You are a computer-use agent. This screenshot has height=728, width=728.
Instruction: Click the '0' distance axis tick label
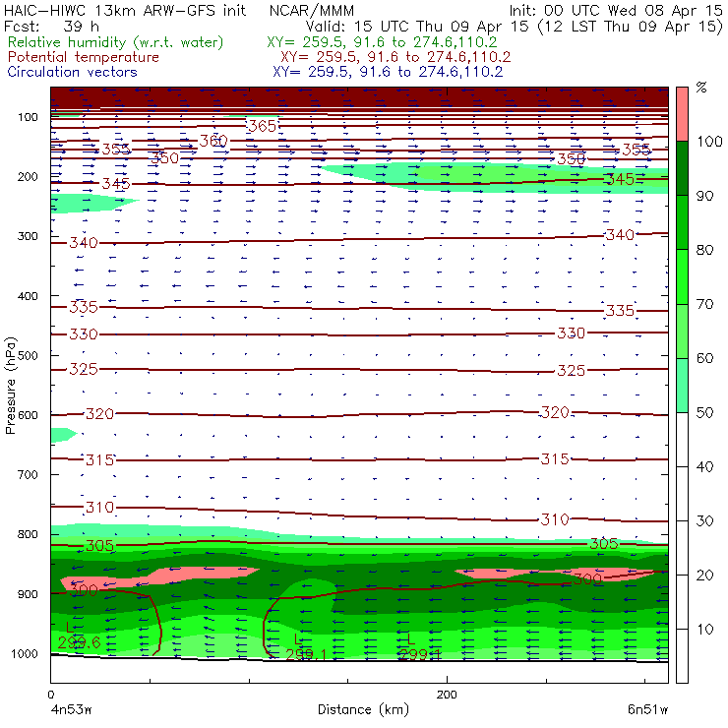[50, 695]
